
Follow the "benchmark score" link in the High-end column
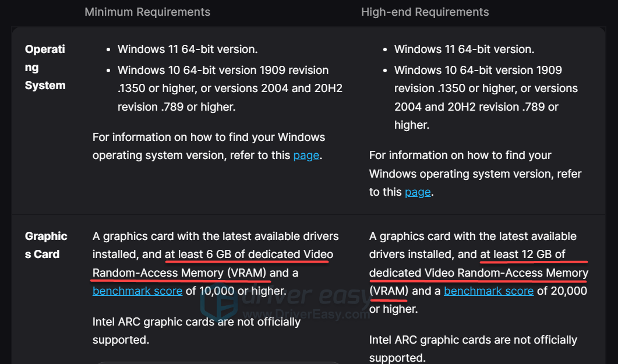[x=489, y=291]
